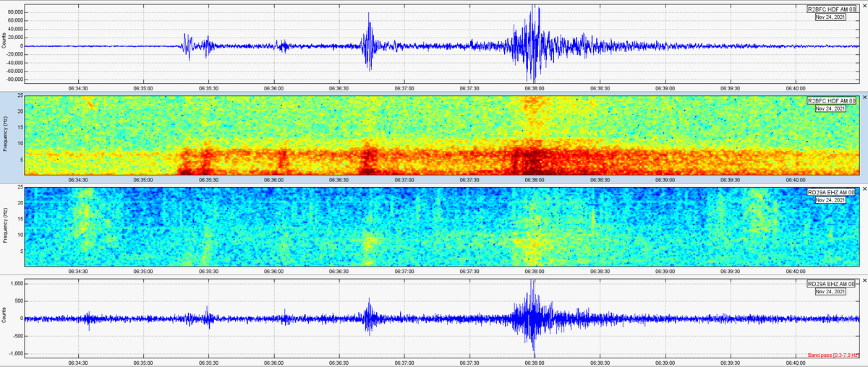
Task: Click the RD29A EHZ AM 00 label on the spectrogram
Action: pyautogui.click(x=832, y=192)
